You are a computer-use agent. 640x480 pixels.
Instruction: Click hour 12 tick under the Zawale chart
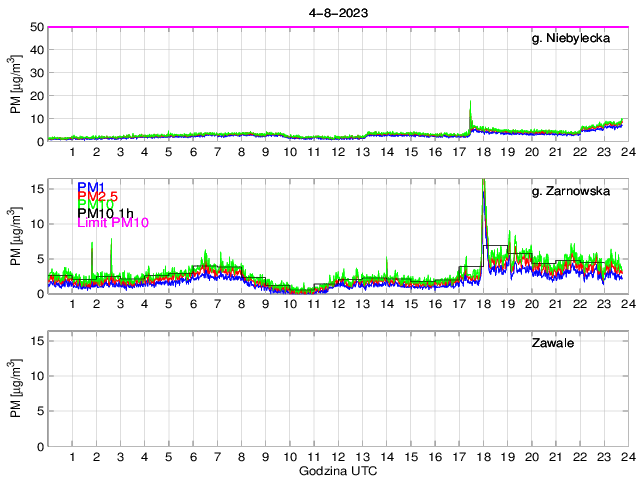pos(338,457)
